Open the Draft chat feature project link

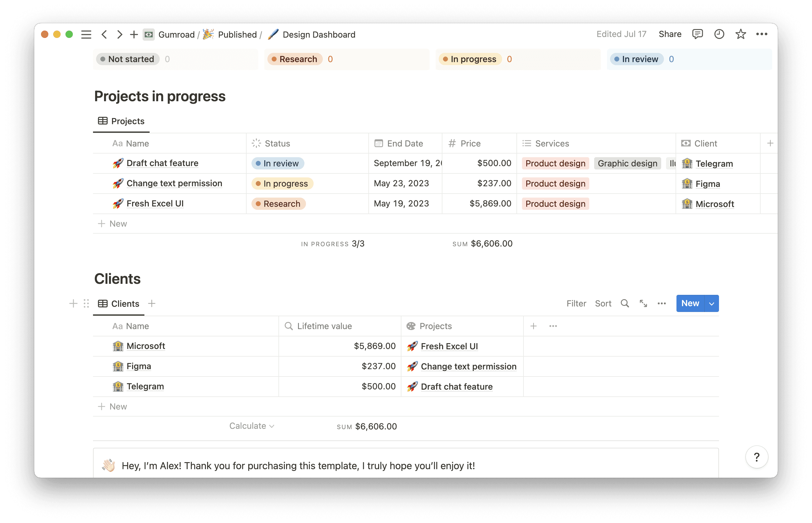click(x=162, y=163)
